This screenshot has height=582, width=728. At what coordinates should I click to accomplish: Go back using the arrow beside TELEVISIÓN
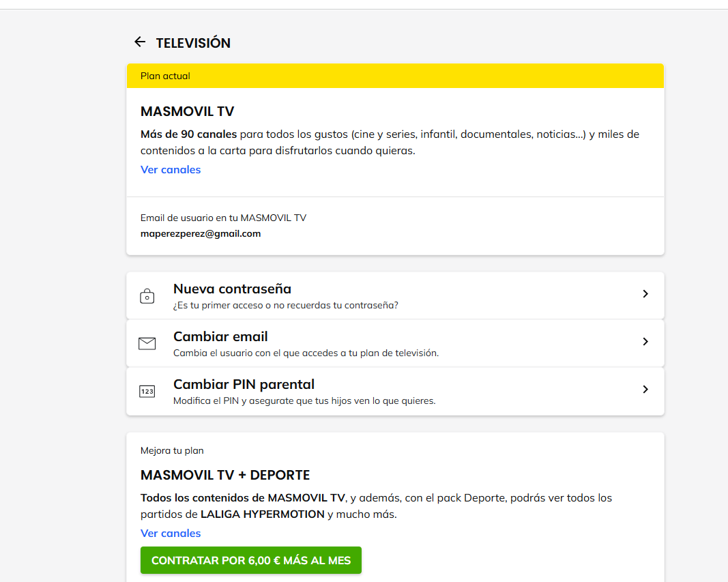pos(140,42)
